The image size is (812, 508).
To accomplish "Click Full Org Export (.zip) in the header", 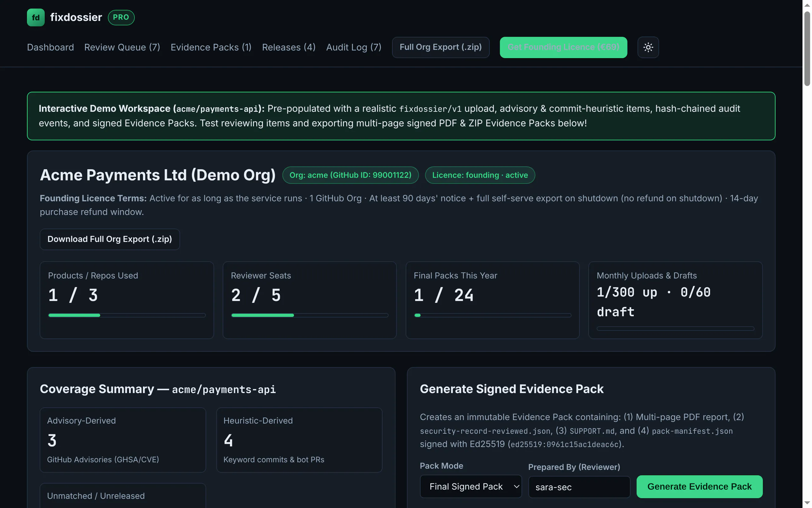I will 441,47.
